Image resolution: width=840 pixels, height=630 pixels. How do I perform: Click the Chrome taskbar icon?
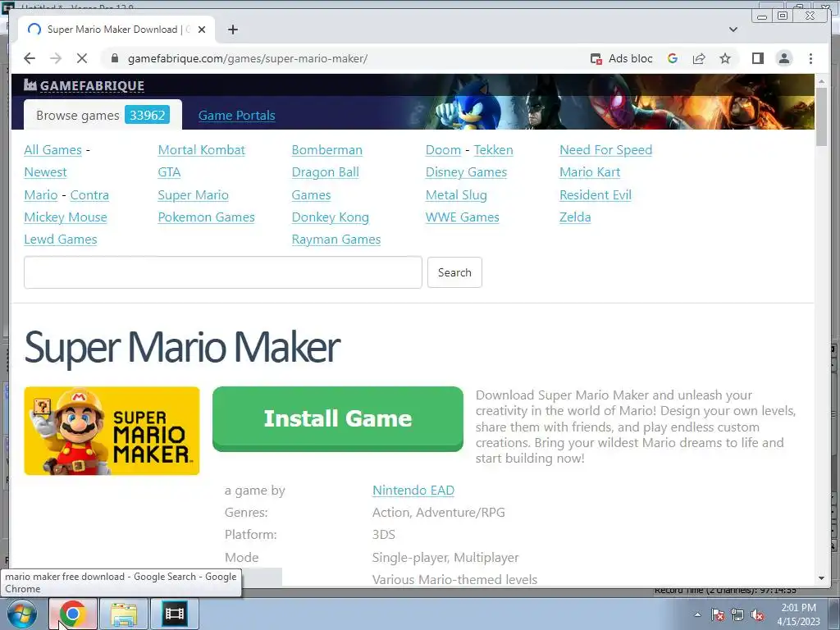pos(73,614)
